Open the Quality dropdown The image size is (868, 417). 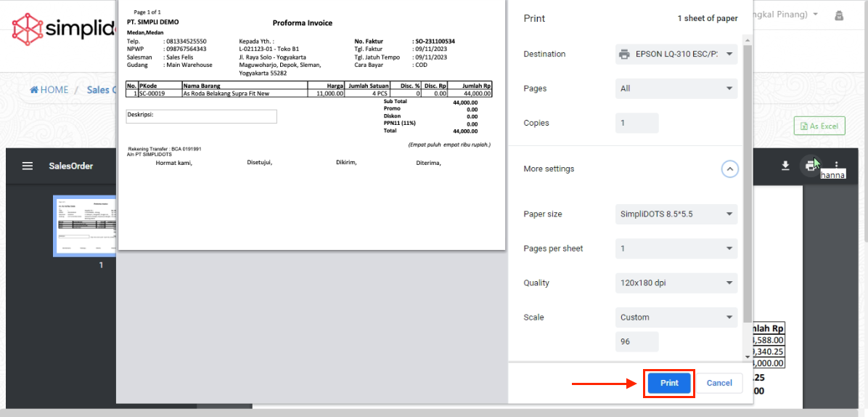676,283
